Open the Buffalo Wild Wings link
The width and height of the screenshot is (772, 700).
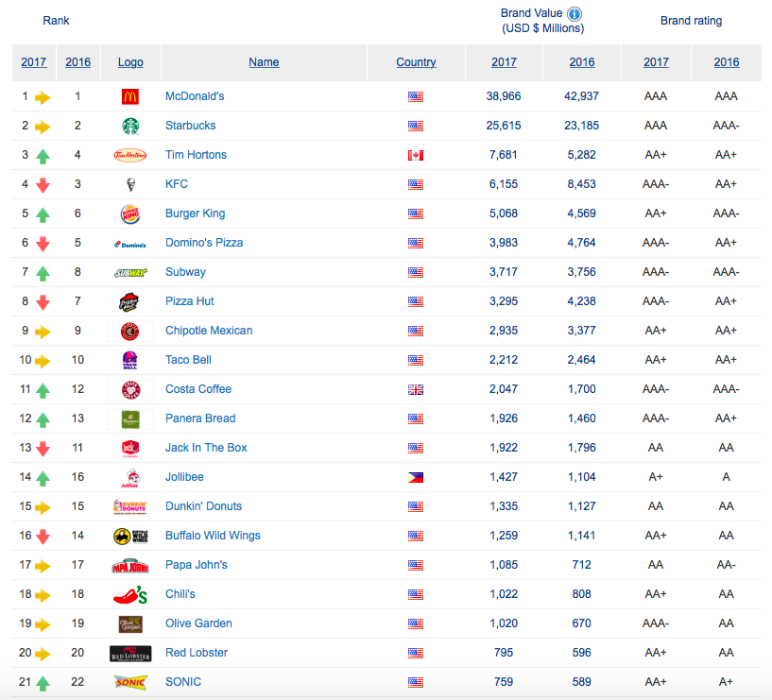213,536
